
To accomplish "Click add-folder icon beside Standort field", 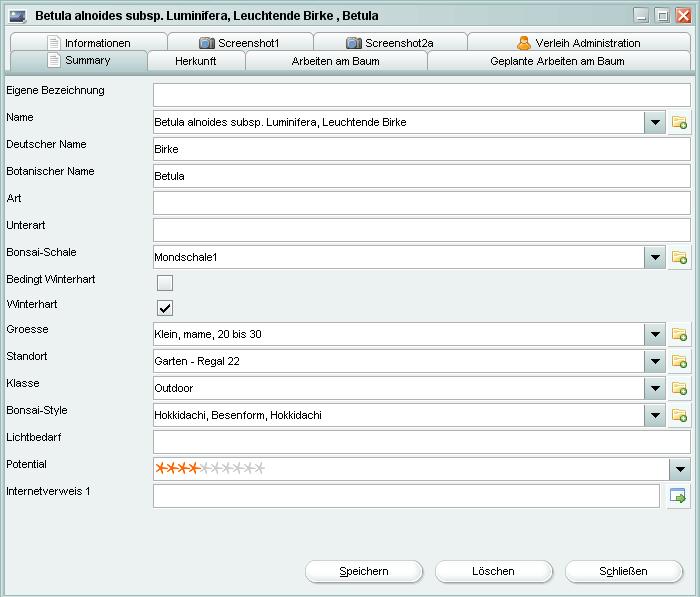I will 679,361.
